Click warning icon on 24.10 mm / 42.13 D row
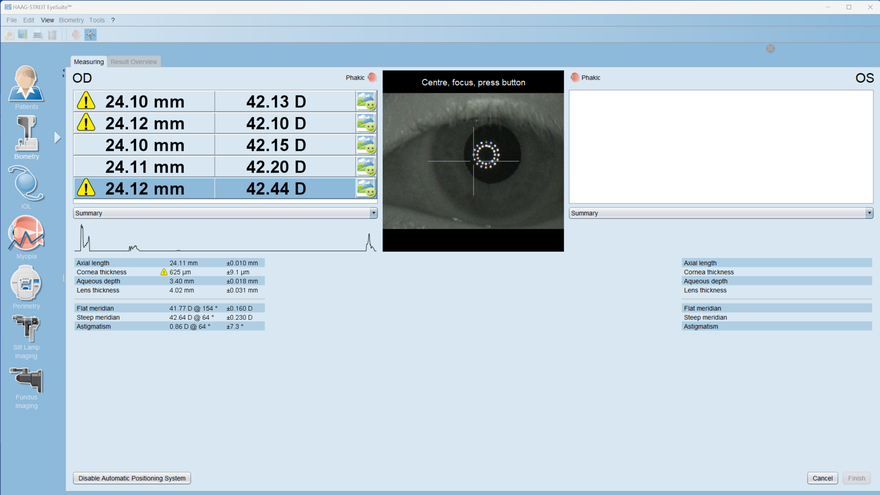The width and height of the screenshot is (880, 495). (x=86, y=101)
